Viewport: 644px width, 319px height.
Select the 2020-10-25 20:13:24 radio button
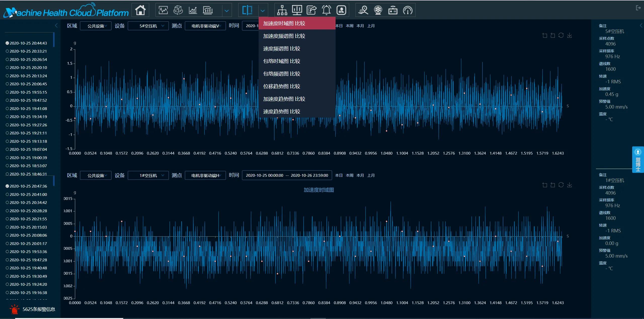point(7,76)
